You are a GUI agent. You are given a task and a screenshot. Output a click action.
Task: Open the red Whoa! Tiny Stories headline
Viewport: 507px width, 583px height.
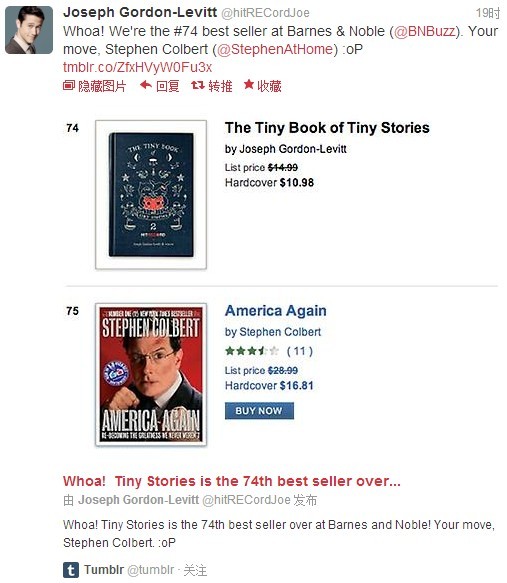coord(232,481)
